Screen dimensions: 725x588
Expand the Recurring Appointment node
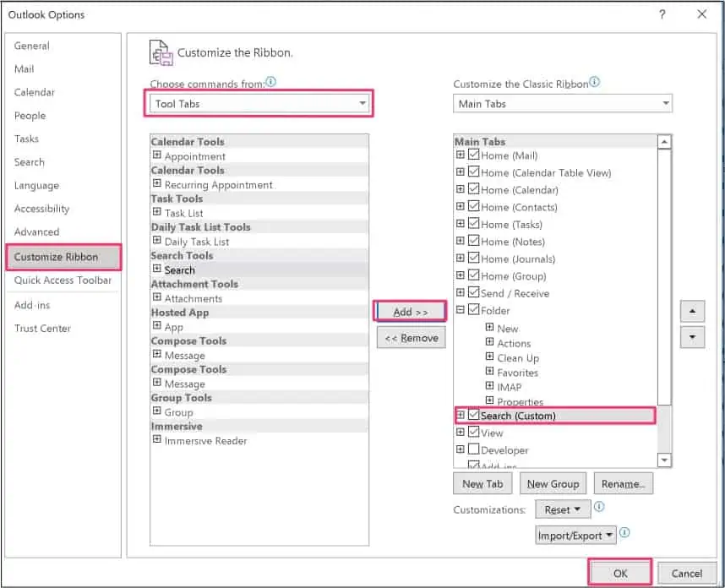(x=156, y=183)
